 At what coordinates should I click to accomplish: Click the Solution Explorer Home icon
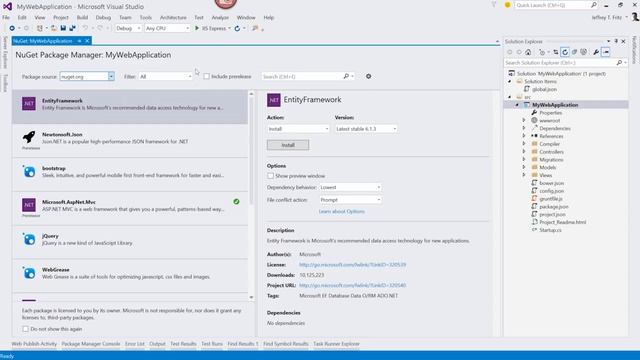point(528,52)
